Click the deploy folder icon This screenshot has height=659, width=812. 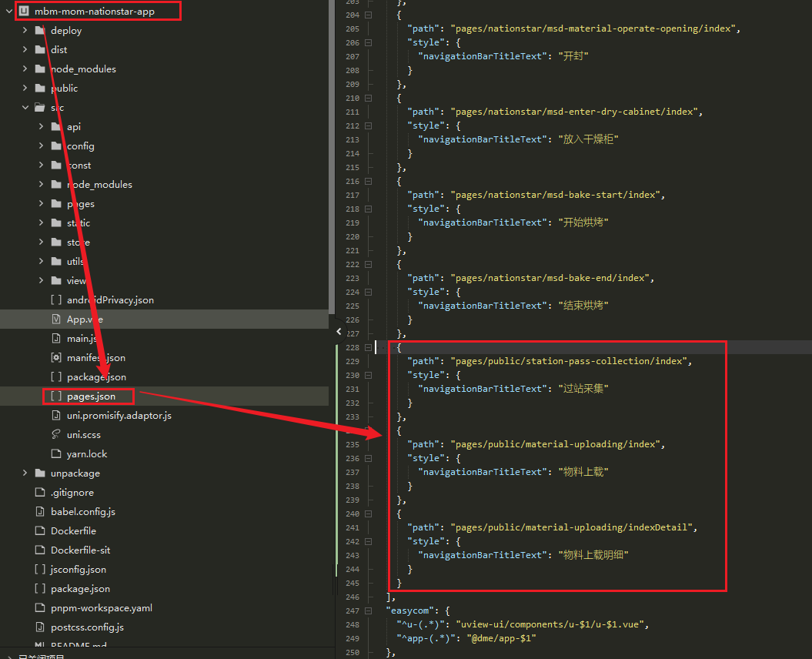pyautogui.click(x=40, y=31)
